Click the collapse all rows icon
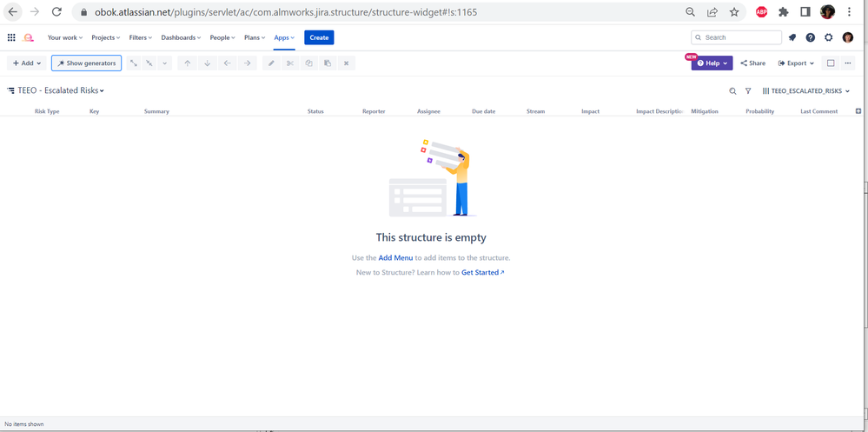The width and height of the screenshot is (868, 432). point(149,63)
